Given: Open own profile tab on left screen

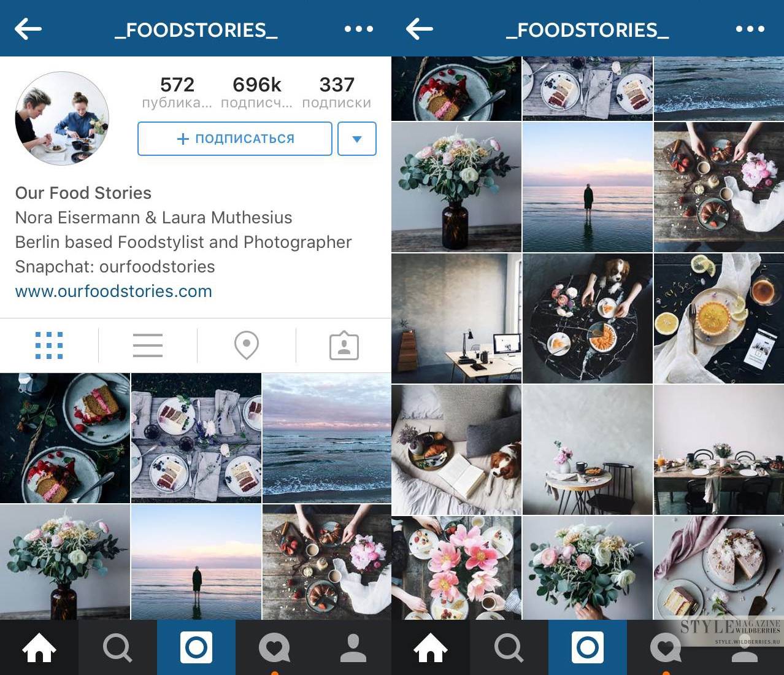Looking at the screenshot, I should [x=353, y=648].
